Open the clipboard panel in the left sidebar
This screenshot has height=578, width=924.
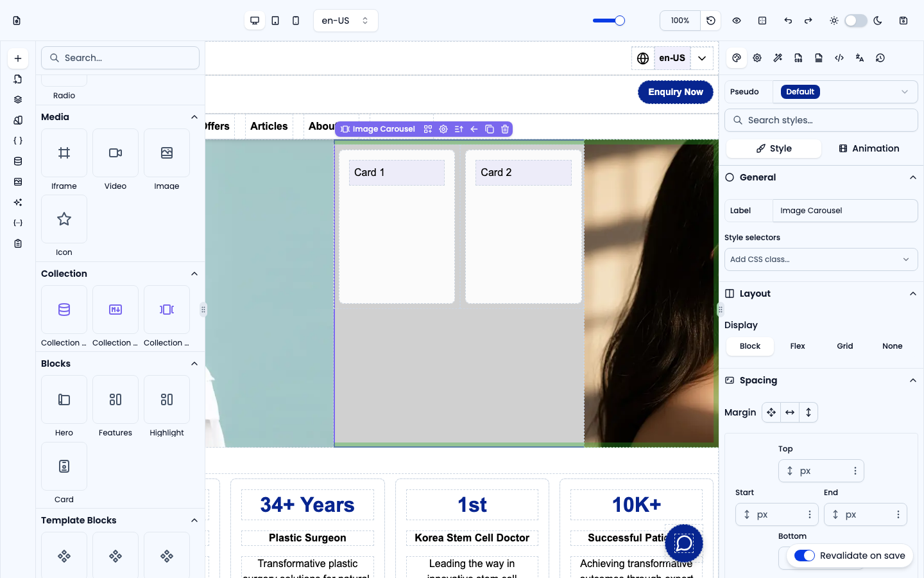pyautogui.click(x=18, y=243)
